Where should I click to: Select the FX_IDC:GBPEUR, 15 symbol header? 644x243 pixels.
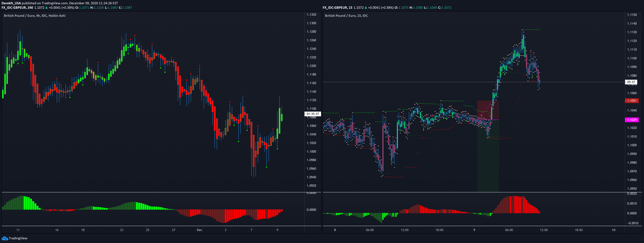(337, 8)
